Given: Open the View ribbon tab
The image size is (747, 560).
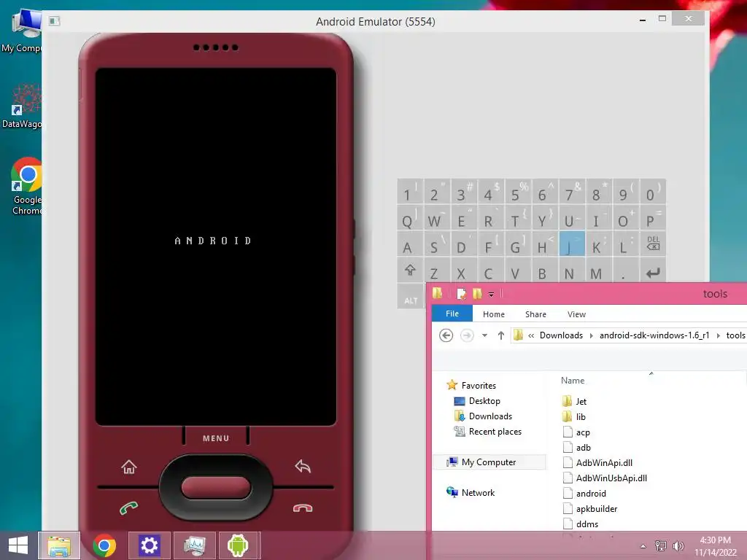Looking at the screenshot, I should tap(576, 314).
